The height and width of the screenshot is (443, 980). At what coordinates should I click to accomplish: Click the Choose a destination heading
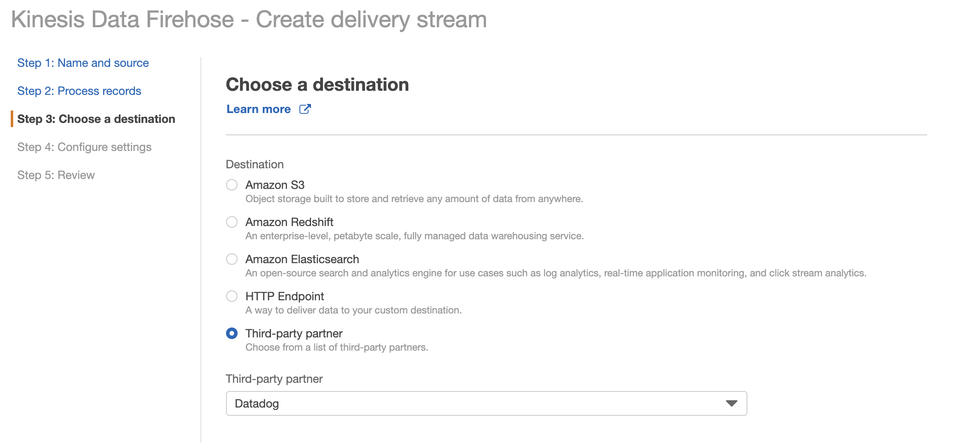coord(317,85)
